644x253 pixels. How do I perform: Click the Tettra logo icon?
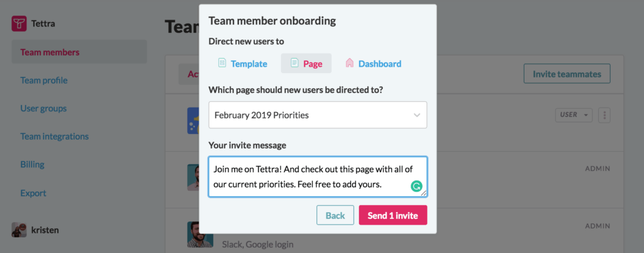click(19, 23)
